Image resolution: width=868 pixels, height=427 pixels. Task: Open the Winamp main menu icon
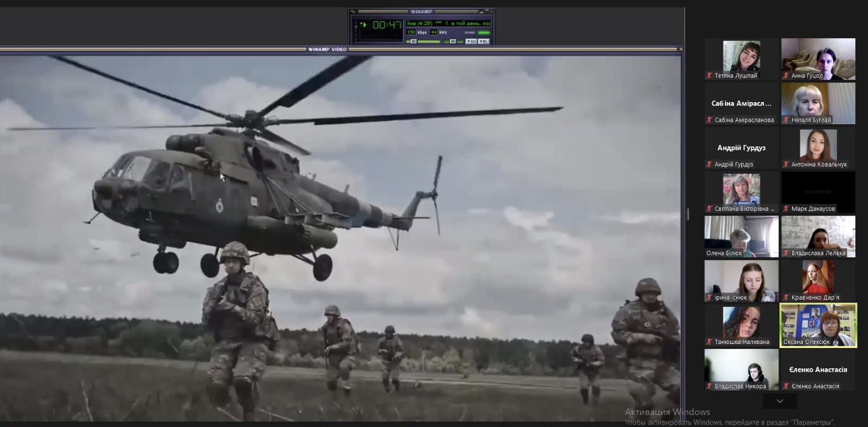354,11
